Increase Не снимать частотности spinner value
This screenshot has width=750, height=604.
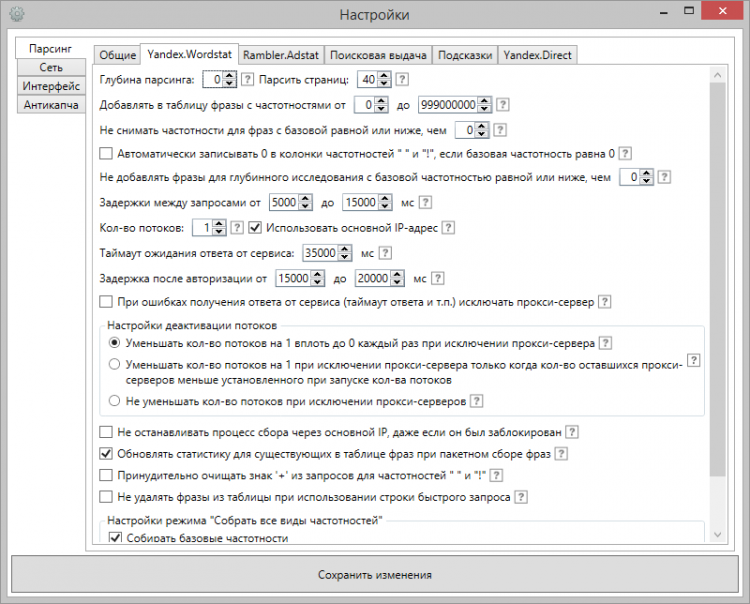[x=482, y=126]
